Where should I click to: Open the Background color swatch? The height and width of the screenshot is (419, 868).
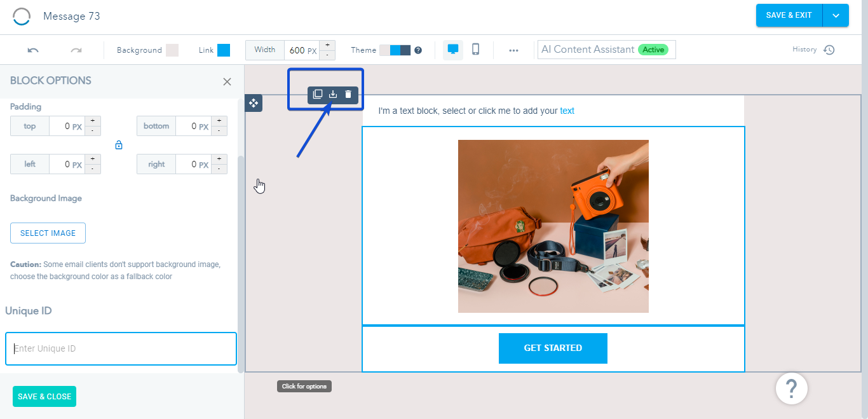pyautogui.click(x=172, y=50)
